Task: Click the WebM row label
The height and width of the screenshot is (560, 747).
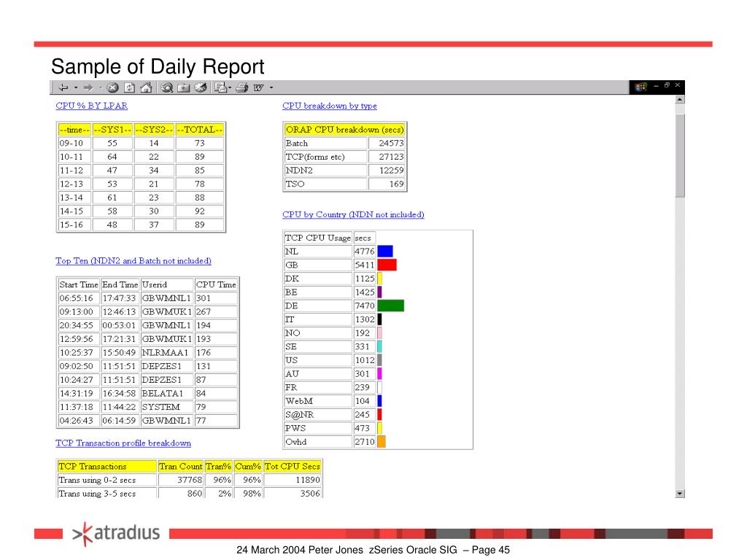Action: 318,402
